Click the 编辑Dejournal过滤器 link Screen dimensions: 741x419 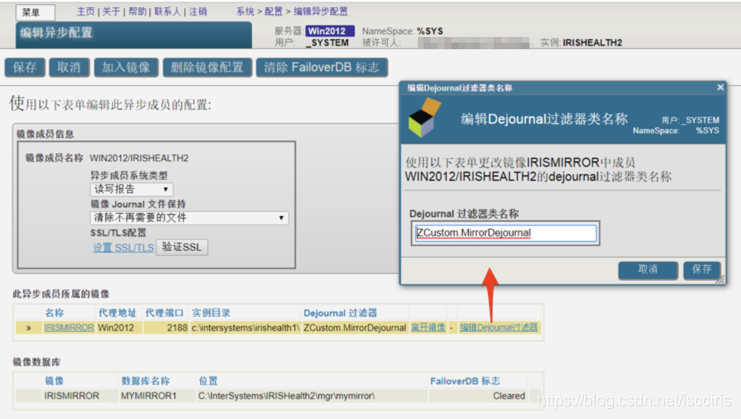point(499,327)
